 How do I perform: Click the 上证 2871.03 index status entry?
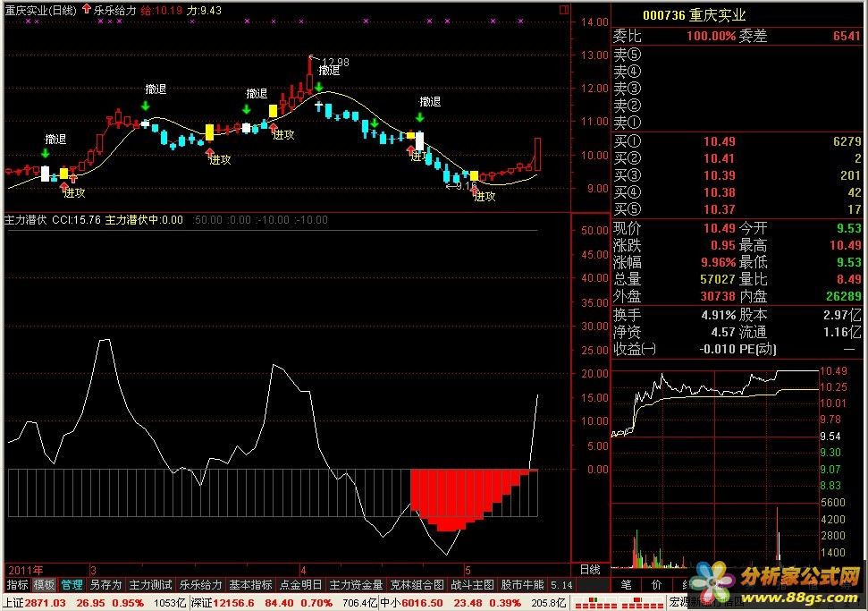click(x=92, y=603)
